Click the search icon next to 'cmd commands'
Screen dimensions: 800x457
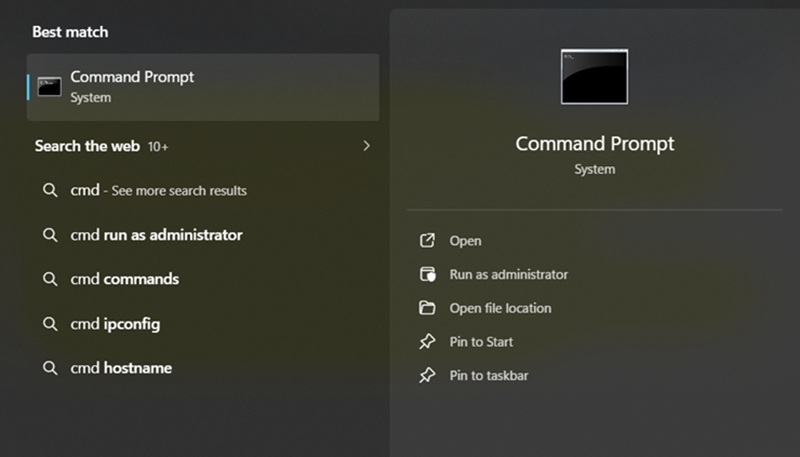click(x=50, y=279)
